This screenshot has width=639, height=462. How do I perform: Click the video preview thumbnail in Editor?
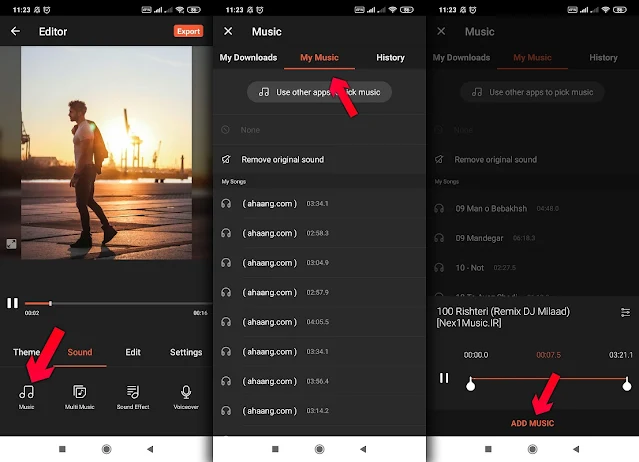click(x=106, y=153)
